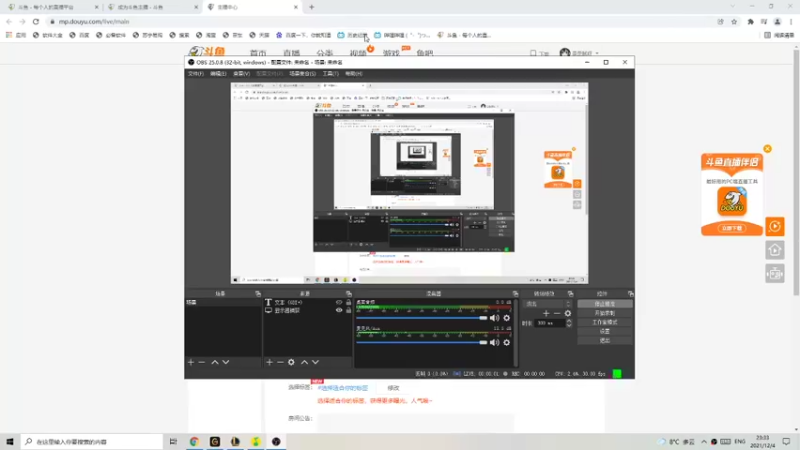Adjust the Mic/Aux volume slider
This screenshot has height=450, width=800.
[x=421, y=342]
